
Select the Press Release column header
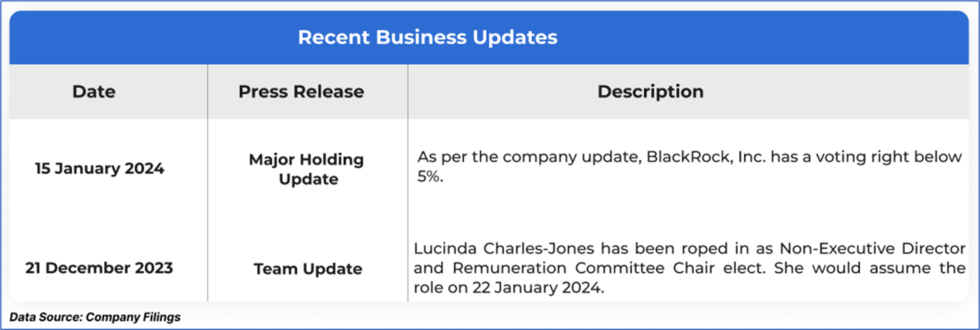point(301,91)
